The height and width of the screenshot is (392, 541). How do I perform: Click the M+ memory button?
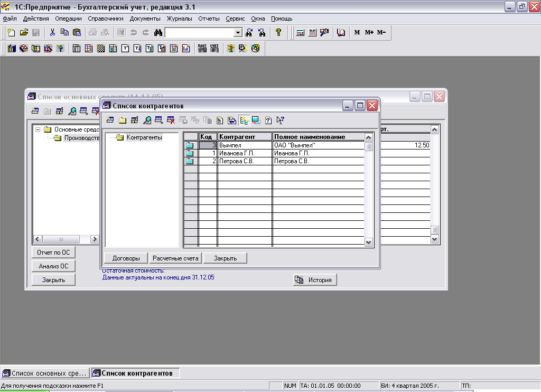point(369,33)
